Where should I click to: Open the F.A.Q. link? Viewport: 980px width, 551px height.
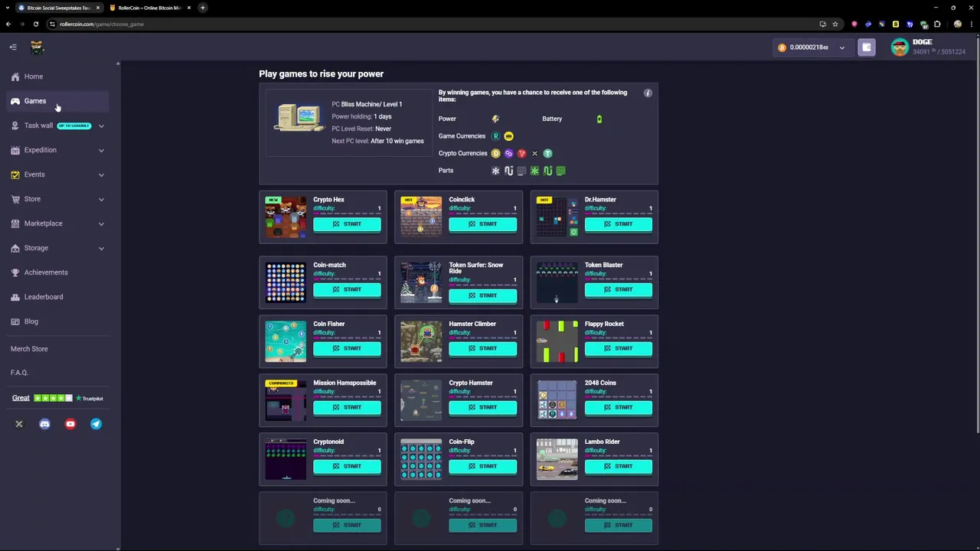(x=19, y=373)
